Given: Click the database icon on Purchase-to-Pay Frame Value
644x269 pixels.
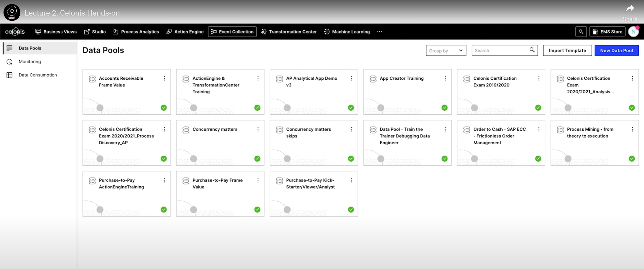Looking at the screenshot, I should point(186,181).
